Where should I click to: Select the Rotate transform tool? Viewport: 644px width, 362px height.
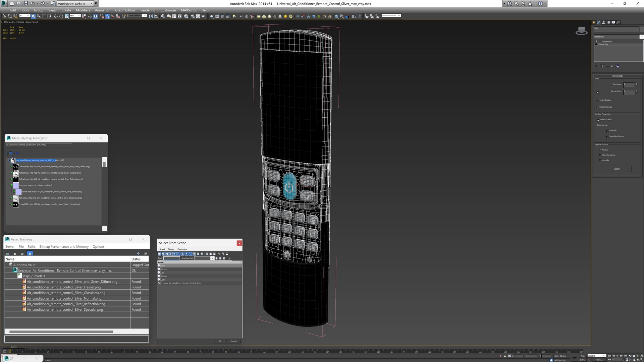coord(61,16)
